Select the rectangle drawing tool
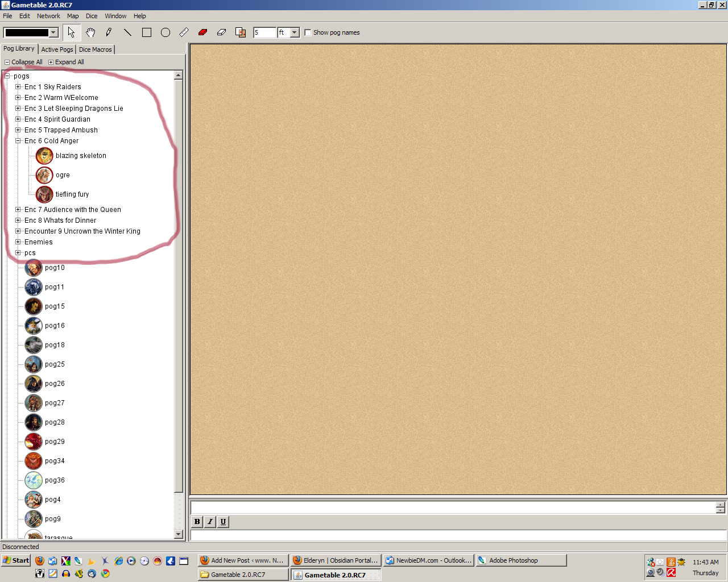The image size is (728, 582). 147,32
